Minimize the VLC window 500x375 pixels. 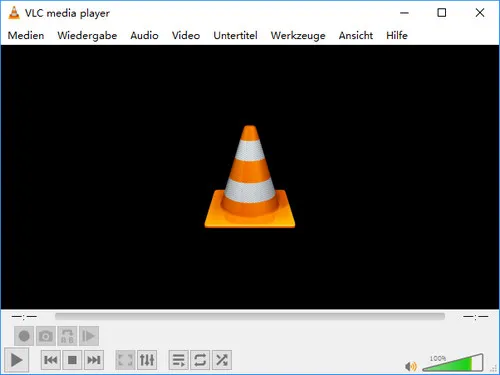pos(404,13)
